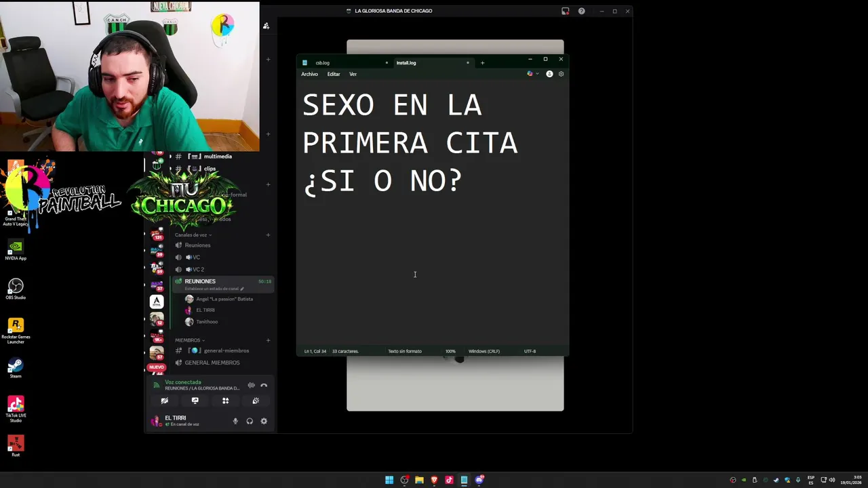Open Rockstar Games Launcher desktop shortcut

point(16,331)
